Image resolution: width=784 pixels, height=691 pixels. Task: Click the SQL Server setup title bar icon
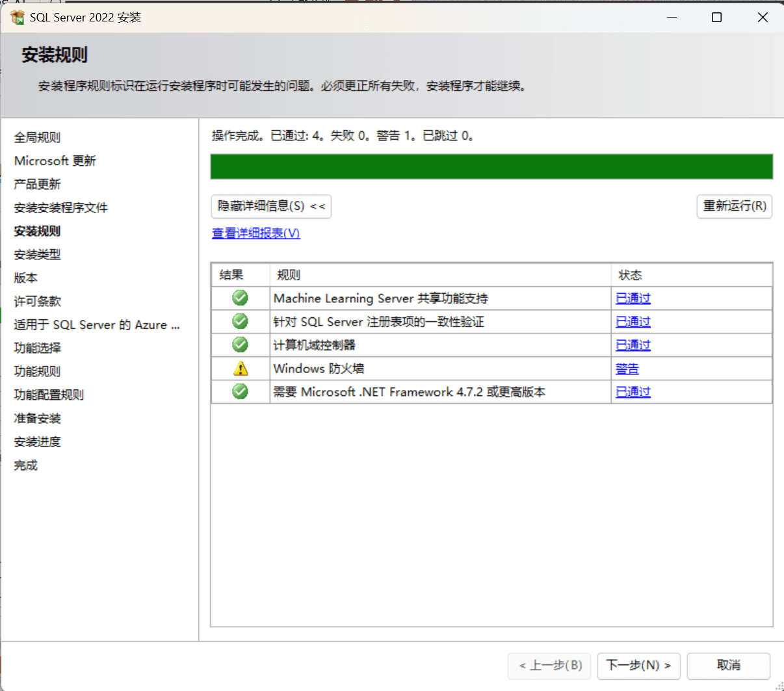[x=18, y=17]
